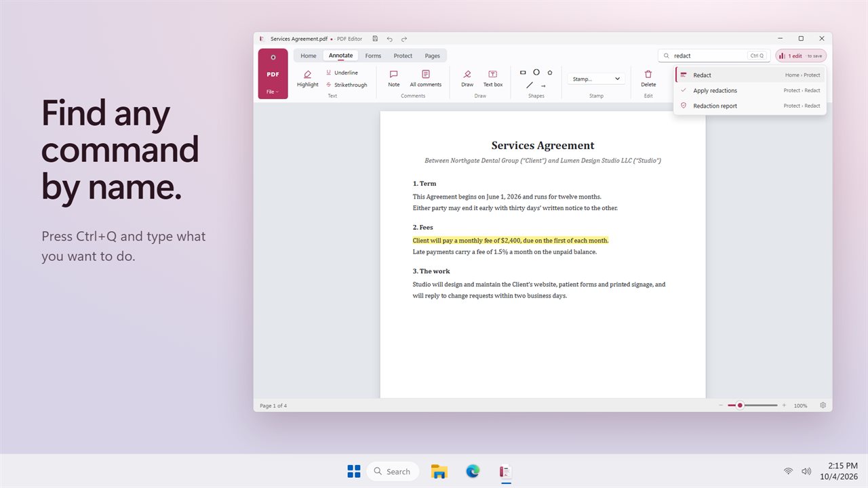Screen dimensions: 868x488
Task: Choose the pentagon shape
Action: 550,72
